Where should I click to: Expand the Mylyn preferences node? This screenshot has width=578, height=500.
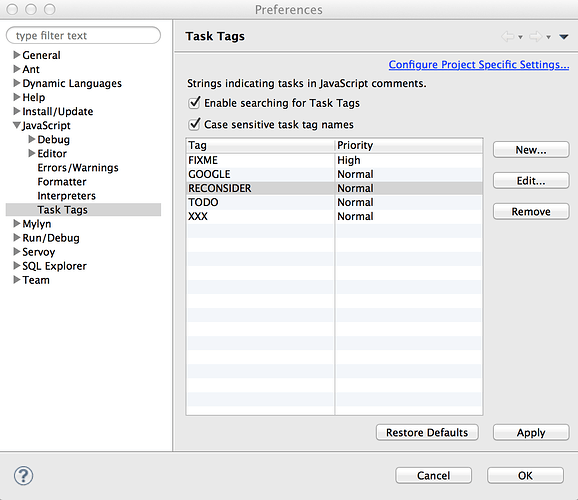click(17, 223)
